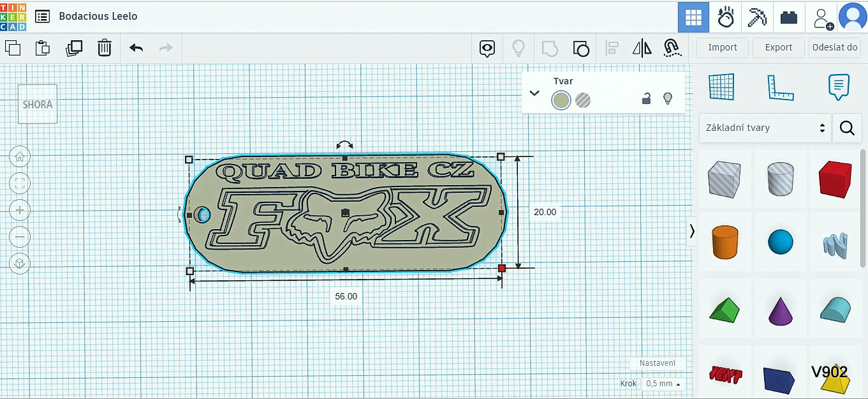868x399 pixels.
Task: Hide selected shape via Tvar lightbulb
Action: coord(668,98)
